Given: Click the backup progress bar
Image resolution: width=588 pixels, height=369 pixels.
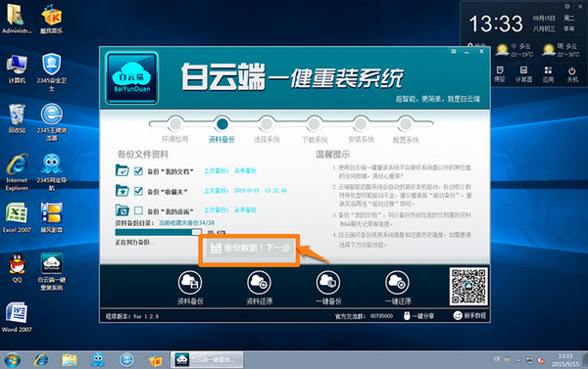Looking at the screenshot, I should pos(158,232).
